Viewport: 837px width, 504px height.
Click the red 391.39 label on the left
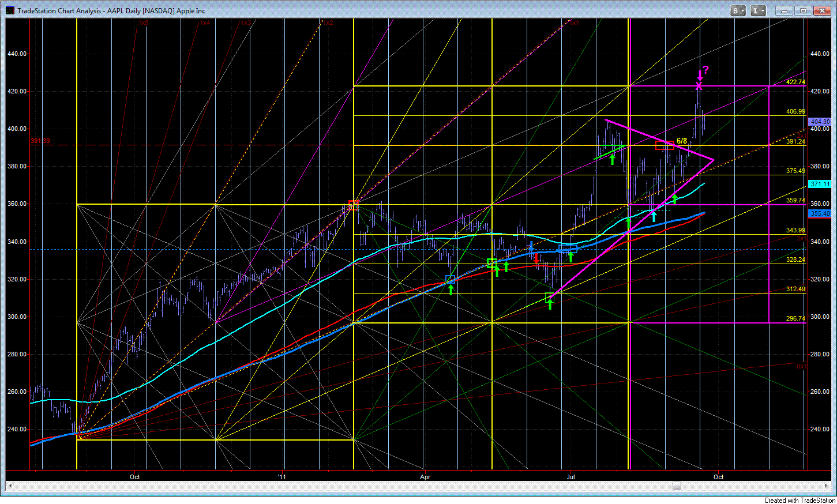(40, 141)
